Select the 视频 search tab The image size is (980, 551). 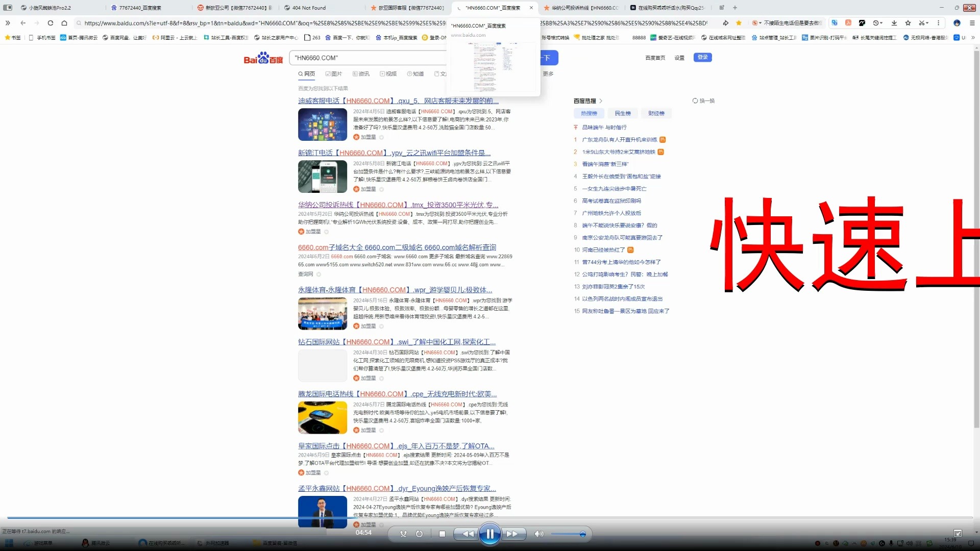[388, 74]
